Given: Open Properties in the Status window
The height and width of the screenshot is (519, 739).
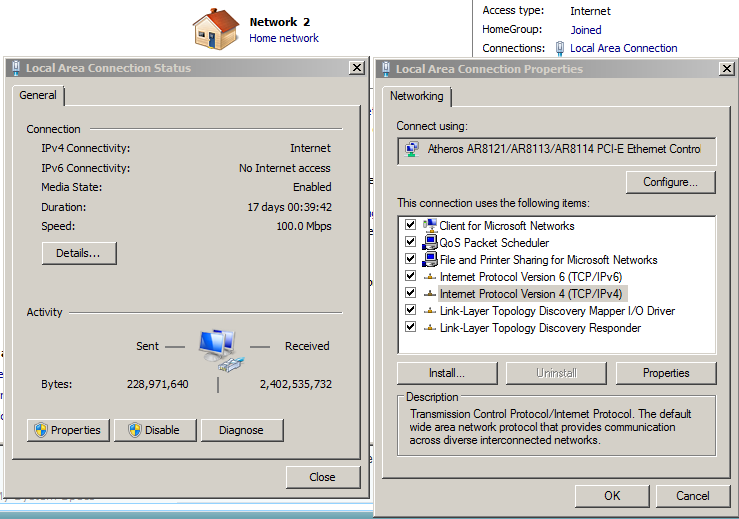Looking at the screenshot, I should (x=68, y=430).
